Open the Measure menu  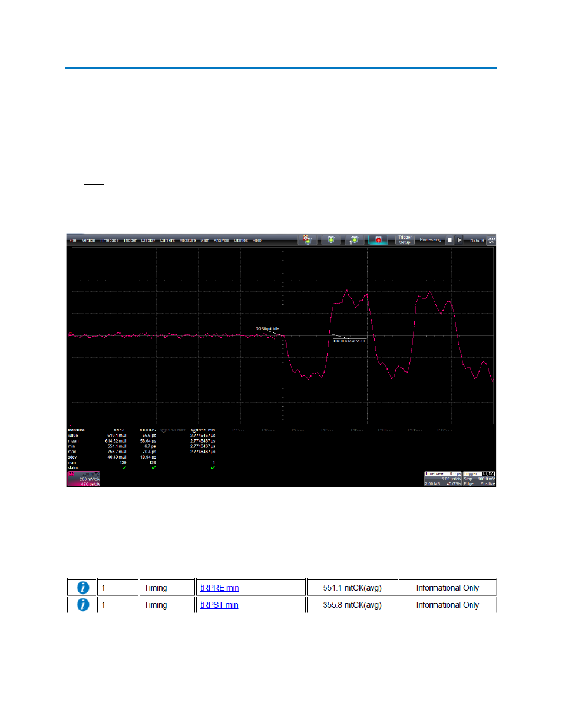coord(187,241)
